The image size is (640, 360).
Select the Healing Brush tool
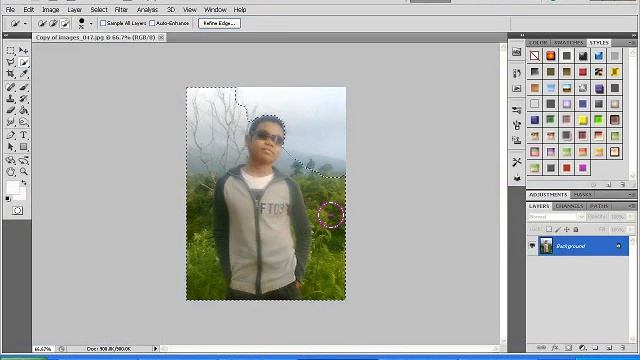point(11,87)
